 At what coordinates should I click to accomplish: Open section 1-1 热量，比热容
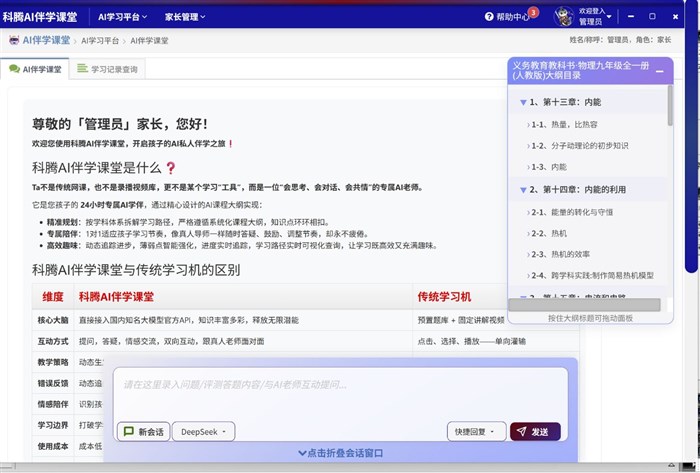coord(564,124)
